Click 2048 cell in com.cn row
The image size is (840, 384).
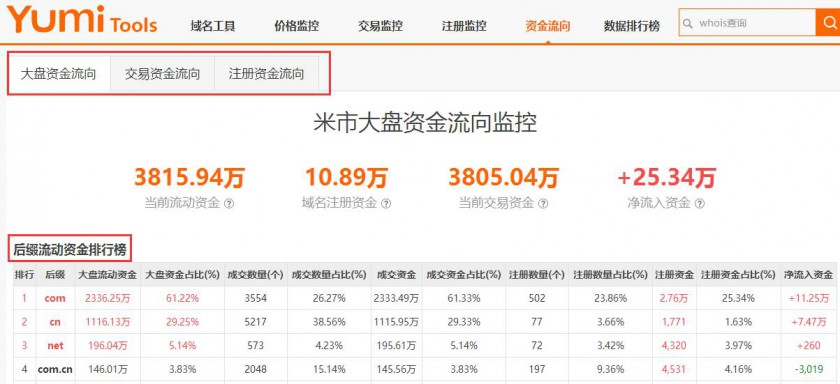(x=255, y=369)
